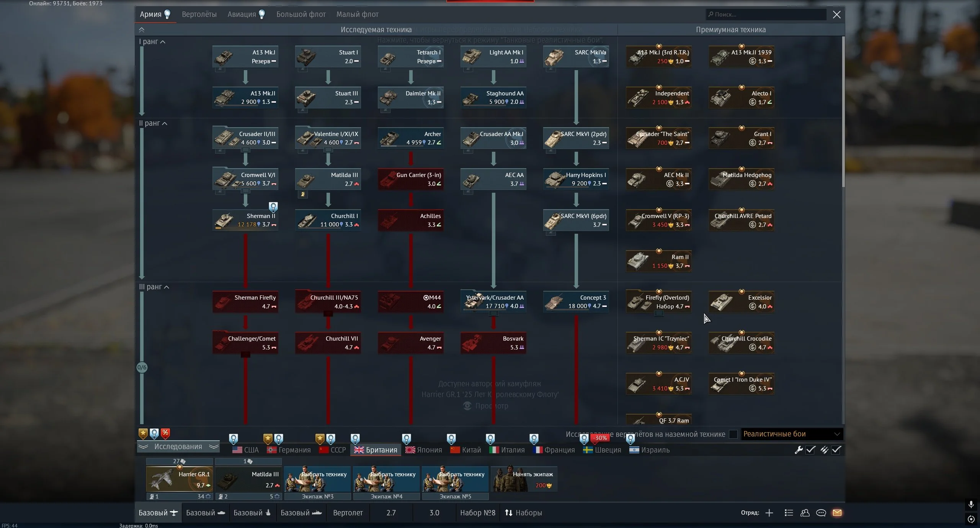Open the 'Реалистичные бои' game mode dropdown
This screenshot has height=528, width=980.
coord(791,434)
